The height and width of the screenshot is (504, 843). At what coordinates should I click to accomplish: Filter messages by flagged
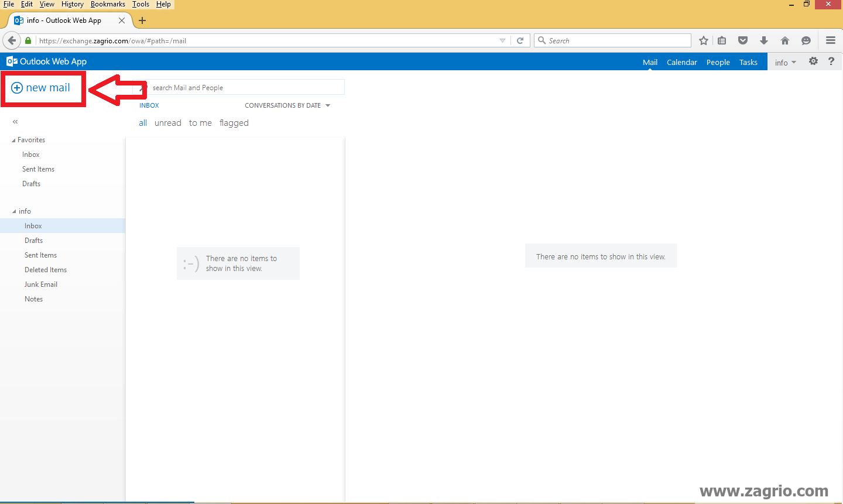[234, 123]
